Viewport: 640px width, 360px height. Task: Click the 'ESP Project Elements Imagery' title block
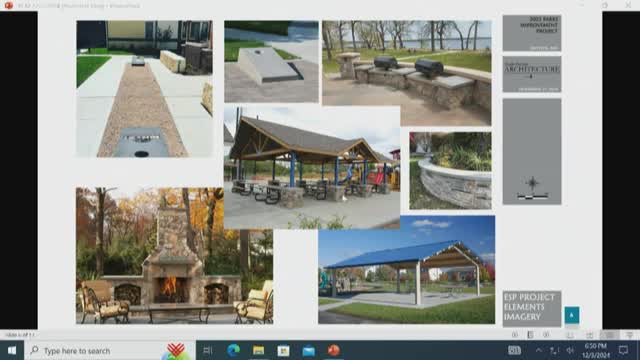point(532,309)
